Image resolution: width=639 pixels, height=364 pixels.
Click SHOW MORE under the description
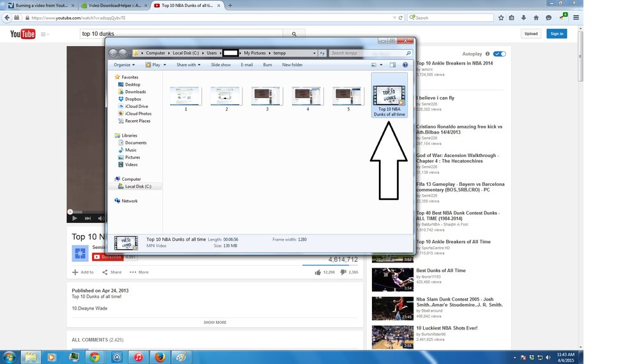coord(215,322)
